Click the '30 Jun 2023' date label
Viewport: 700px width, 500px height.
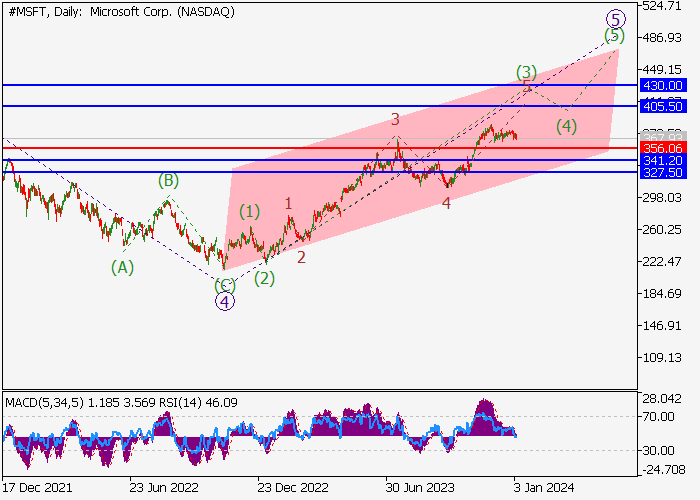[420, 488]
